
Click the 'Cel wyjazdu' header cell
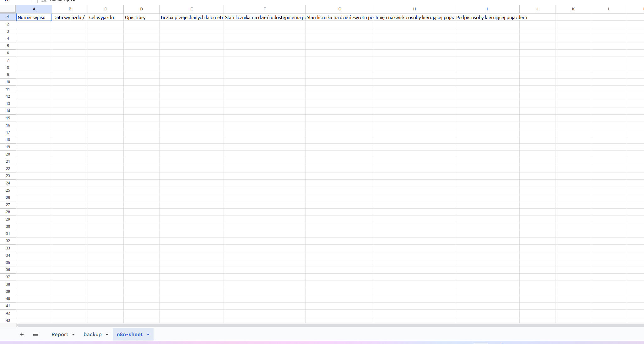tap(106, 17)
